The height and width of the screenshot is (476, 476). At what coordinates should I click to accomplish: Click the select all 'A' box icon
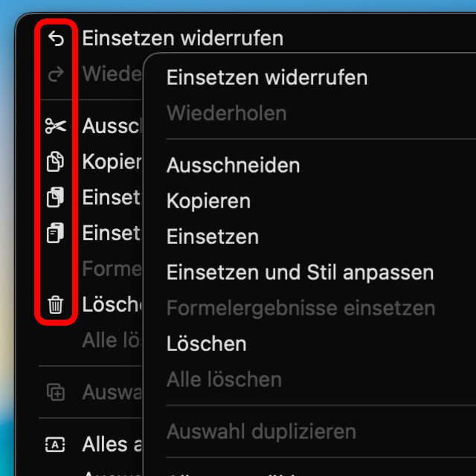click(55, 445)
